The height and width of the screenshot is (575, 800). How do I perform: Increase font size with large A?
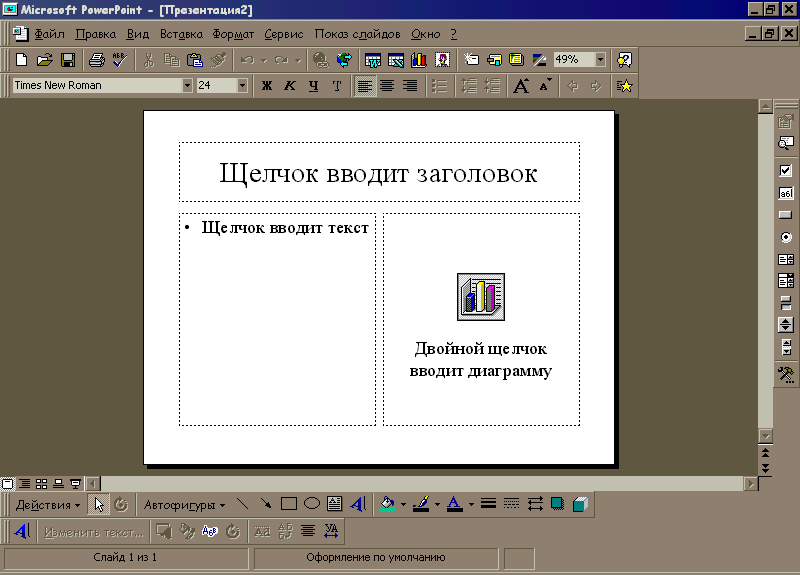pos(521,86)
